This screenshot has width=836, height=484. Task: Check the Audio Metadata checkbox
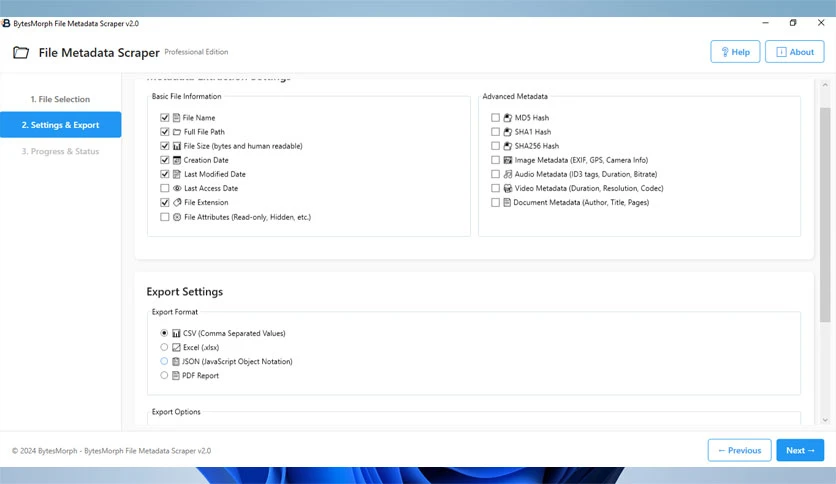click(495, 174)
